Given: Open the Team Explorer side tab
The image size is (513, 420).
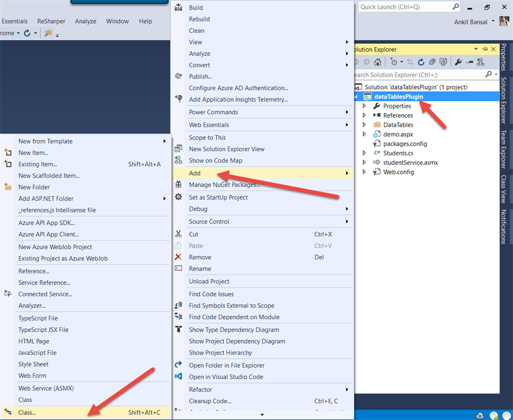Looking at the screenshot, I should (x=504, y=149).
